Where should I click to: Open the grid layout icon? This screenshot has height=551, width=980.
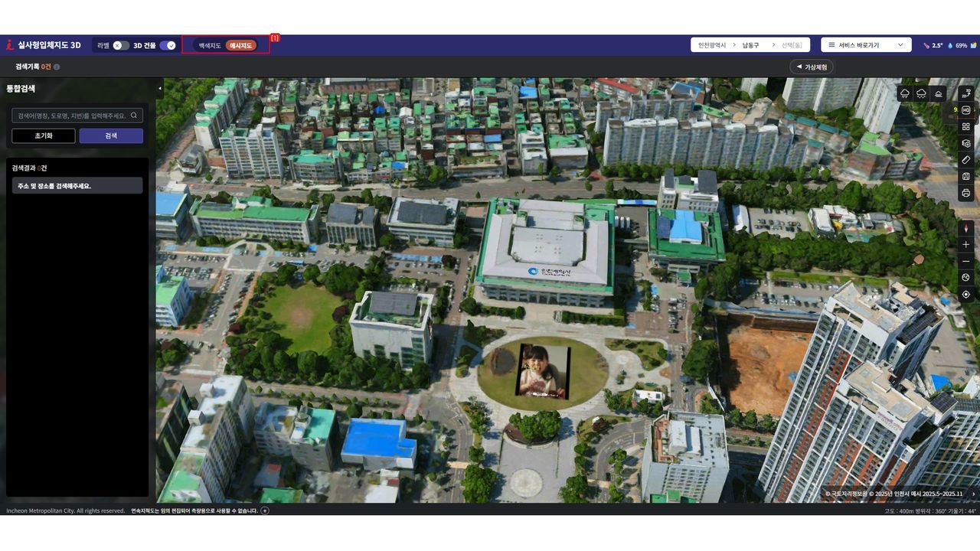(x=965, y=126)
